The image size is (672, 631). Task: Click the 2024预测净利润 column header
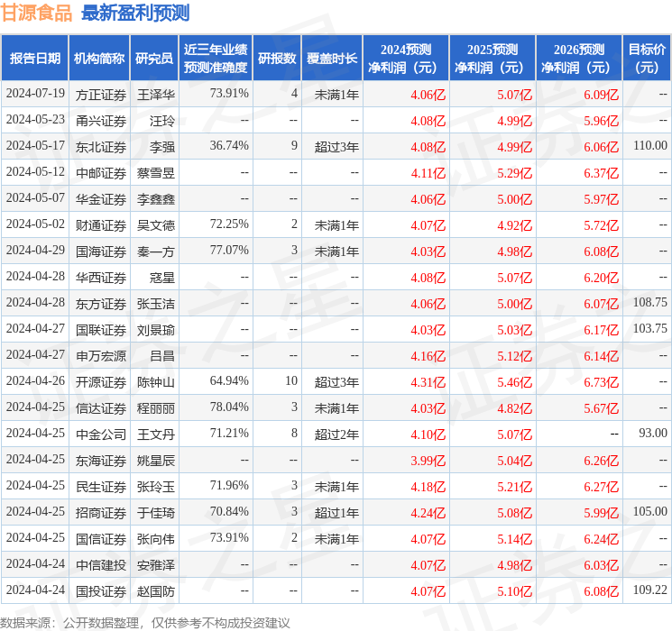(406, 59)
